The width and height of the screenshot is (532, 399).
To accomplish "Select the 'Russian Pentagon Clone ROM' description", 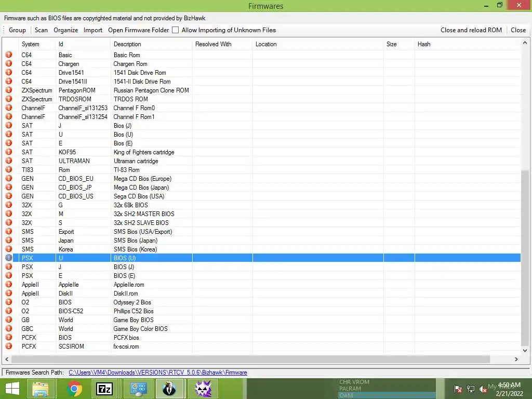I will [x=151, y=90].
